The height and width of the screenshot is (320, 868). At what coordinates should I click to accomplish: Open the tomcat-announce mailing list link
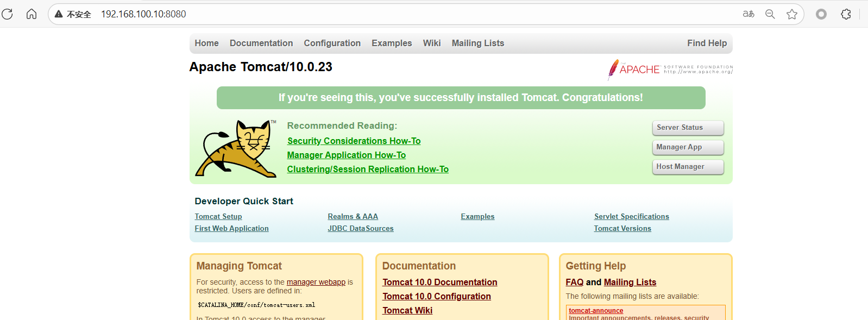coord(596,311)
